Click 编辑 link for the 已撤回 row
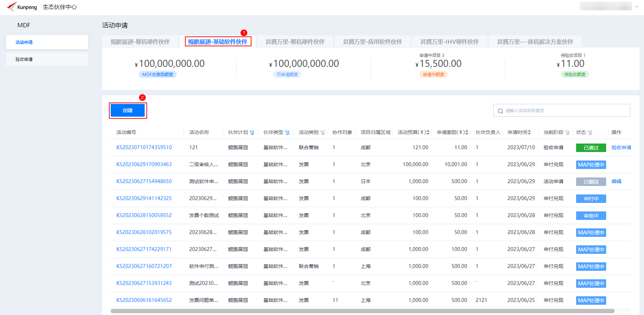644x315 pixels. click(616, 181)
